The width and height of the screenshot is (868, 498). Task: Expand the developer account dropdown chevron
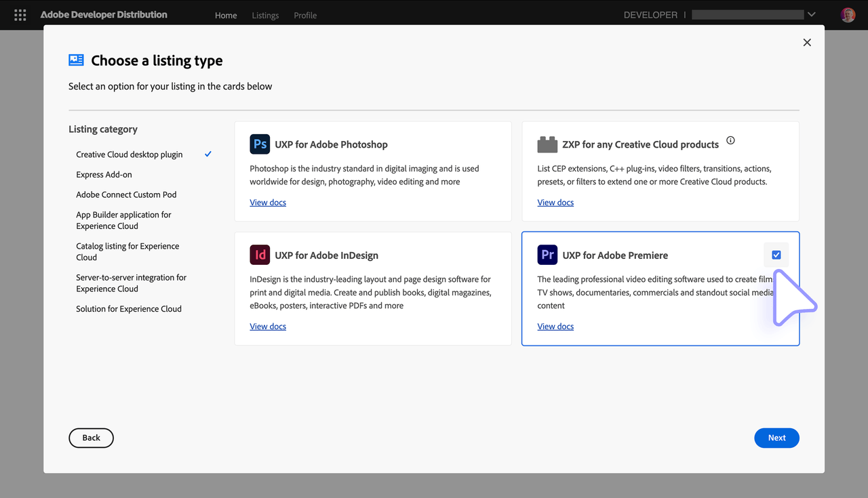pos(812,15)
